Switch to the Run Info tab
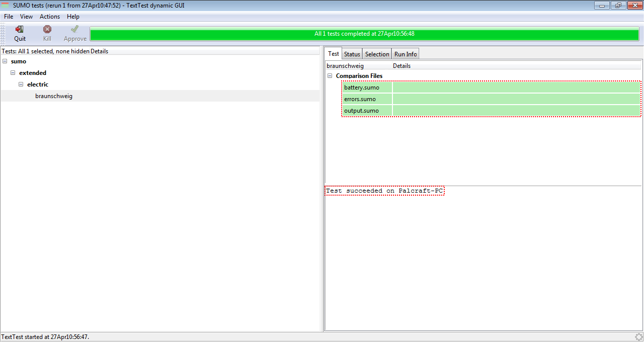This screenshot has width=644, height=342. pos(406,54)
